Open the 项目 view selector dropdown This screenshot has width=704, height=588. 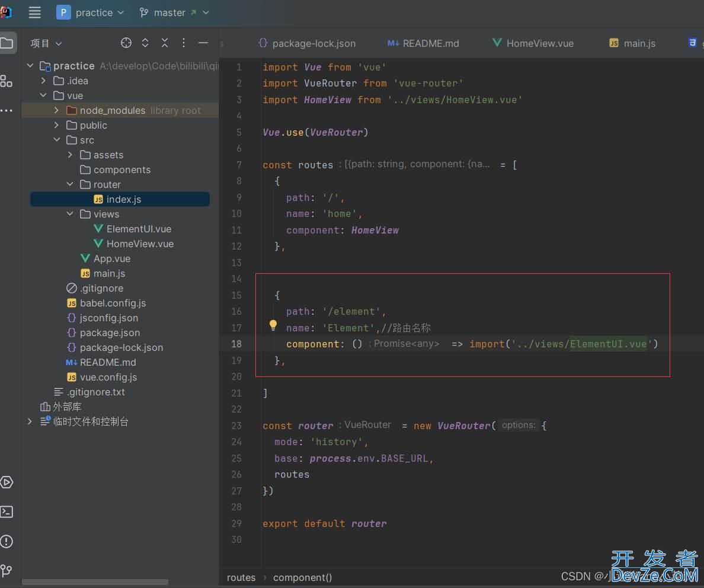click(x=46, y=44)
